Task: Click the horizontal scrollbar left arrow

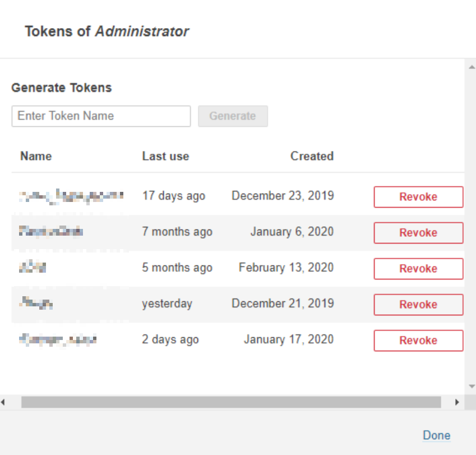Action: 3,402
